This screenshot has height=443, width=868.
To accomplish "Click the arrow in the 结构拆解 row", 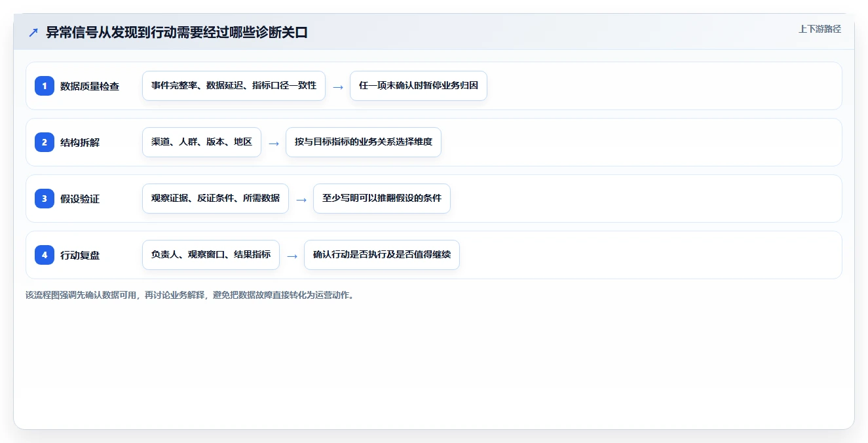I will pyautogui.click(x=274, y=143).
